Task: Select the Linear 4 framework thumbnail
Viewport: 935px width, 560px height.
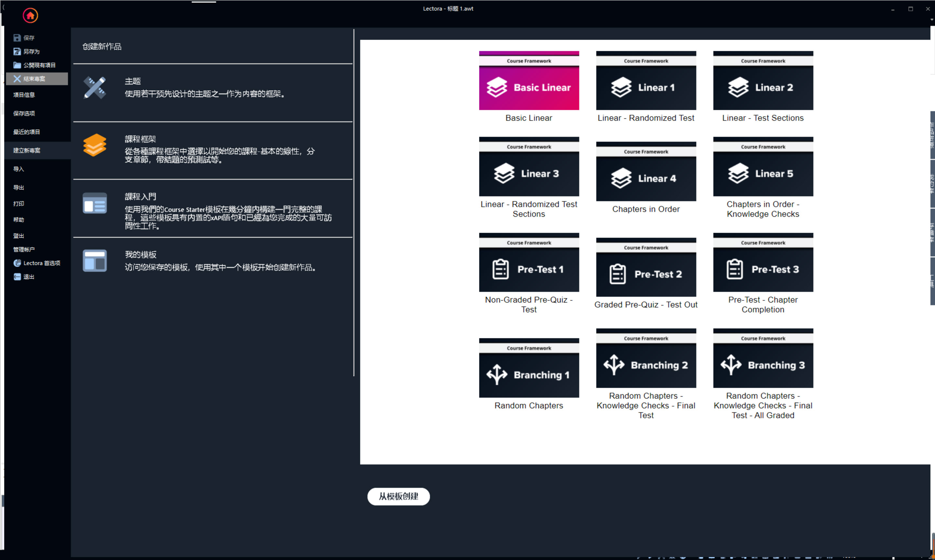Action: click(646, 171)
